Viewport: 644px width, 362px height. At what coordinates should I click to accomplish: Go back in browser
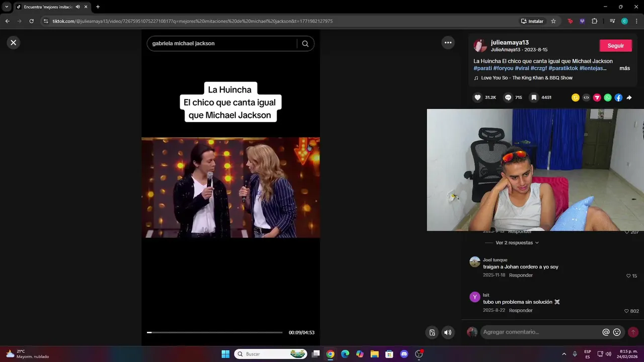click(x=7, y=21)
